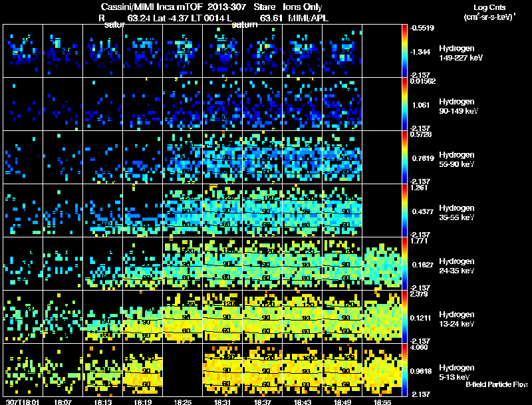Click the MIMI/APL text in header
This screenshot has height=405, width=532.
click(308, 18)
